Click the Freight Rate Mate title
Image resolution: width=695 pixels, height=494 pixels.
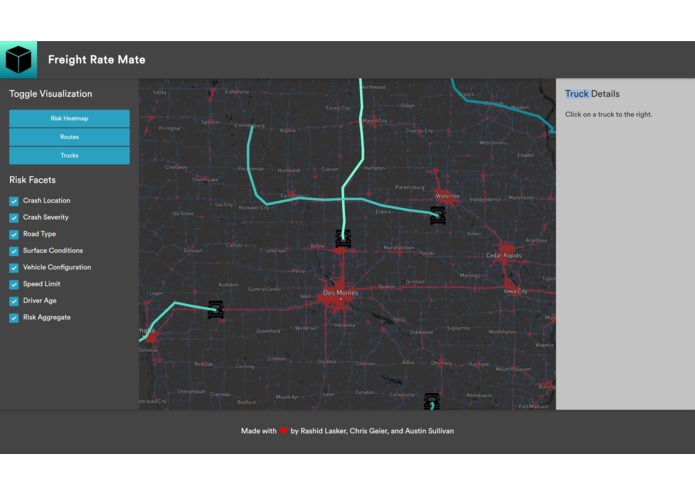click(x=97, y=59)
